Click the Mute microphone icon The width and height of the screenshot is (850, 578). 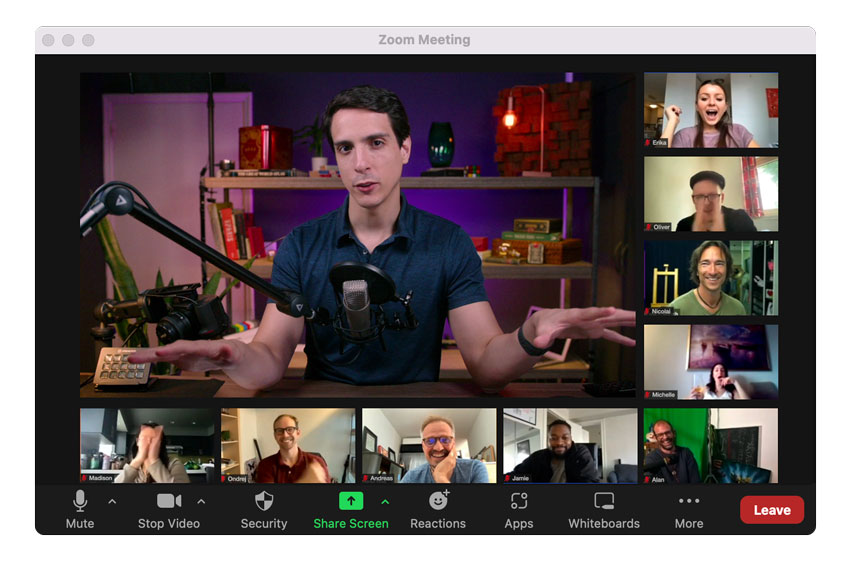click(x=80, y=501)
